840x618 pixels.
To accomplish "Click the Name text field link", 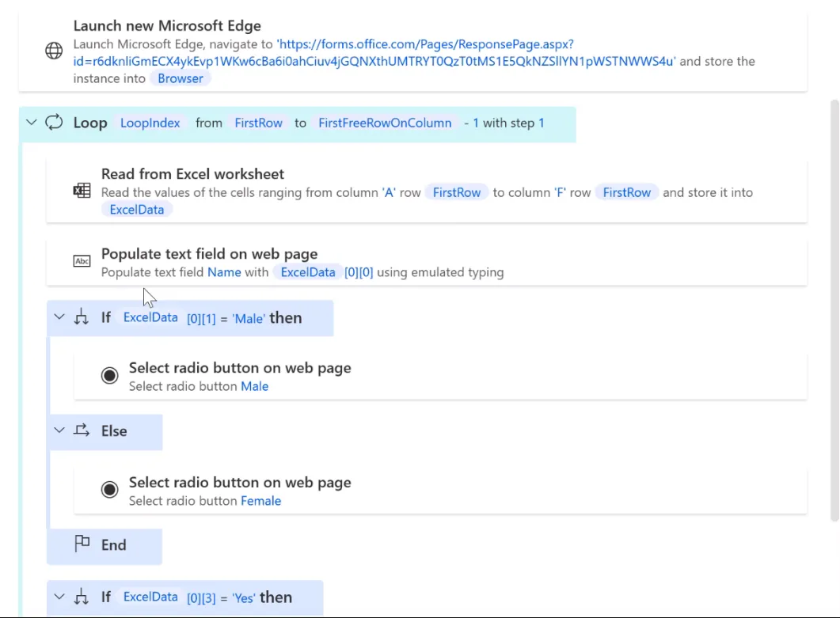I will 224,272.
